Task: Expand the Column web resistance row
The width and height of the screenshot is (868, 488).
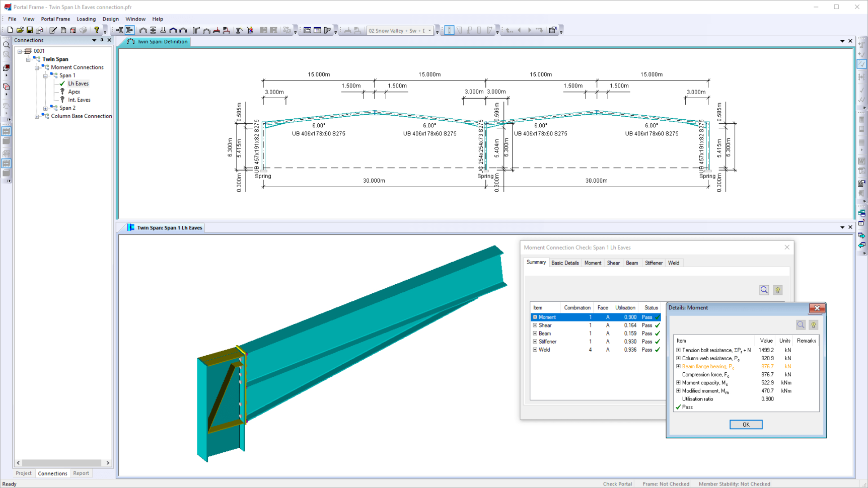Action: click(x=678, y=358)
